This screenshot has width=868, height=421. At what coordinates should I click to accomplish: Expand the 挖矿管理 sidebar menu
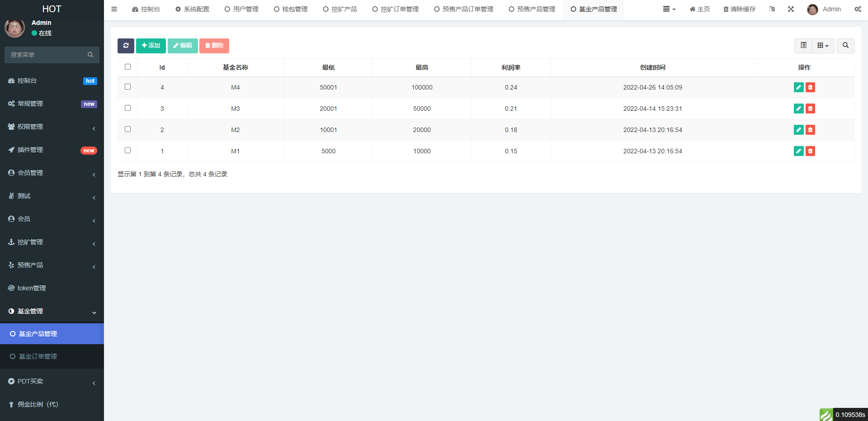52,242
